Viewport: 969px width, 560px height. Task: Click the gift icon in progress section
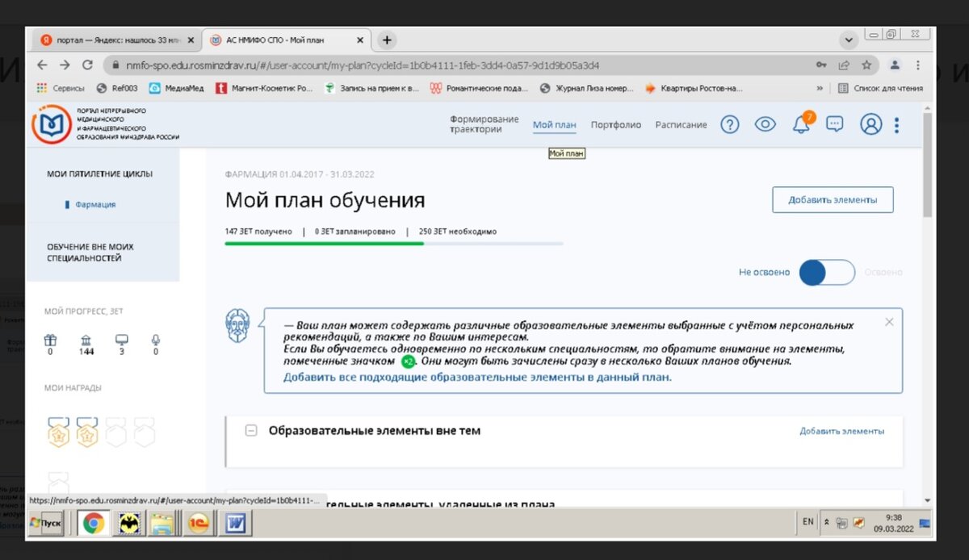pyautogui.click(x=50, y=341)
